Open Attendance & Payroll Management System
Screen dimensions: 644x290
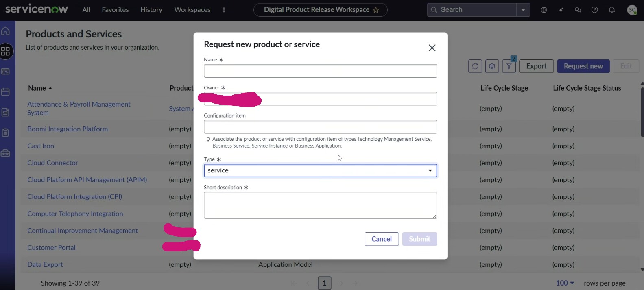coord(79,109)
